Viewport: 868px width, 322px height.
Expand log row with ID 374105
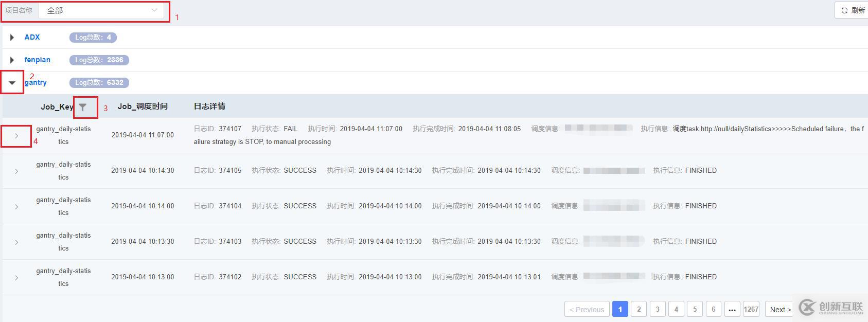16,171
